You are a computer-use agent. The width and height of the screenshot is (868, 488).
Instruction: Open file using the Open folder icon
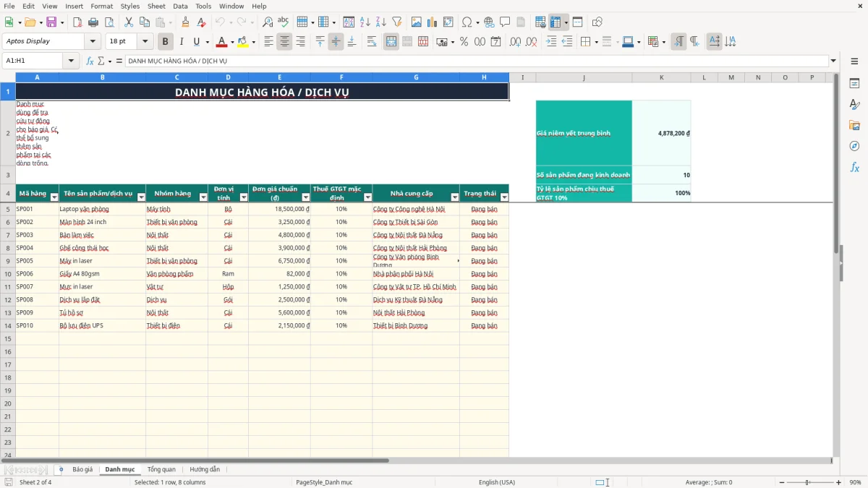pyautogui.click(x=30, y=22)
